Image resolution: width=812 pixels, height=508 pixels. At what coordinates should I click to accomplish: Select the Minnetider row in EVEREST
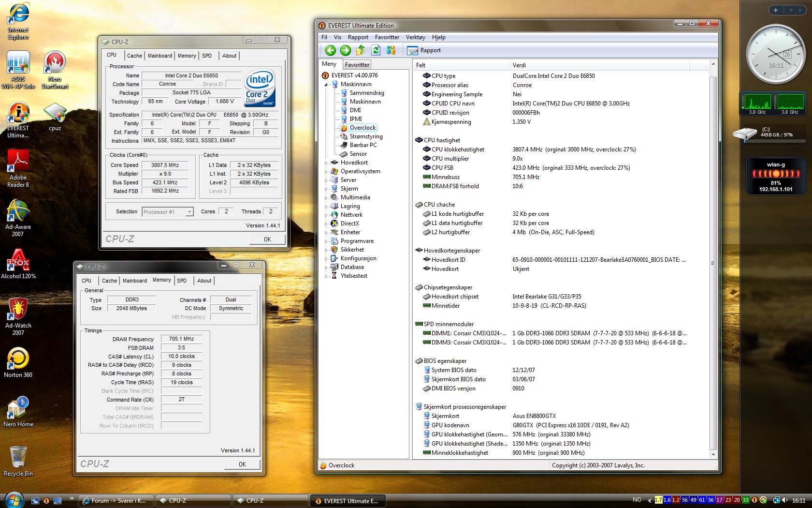coord(561,306)
